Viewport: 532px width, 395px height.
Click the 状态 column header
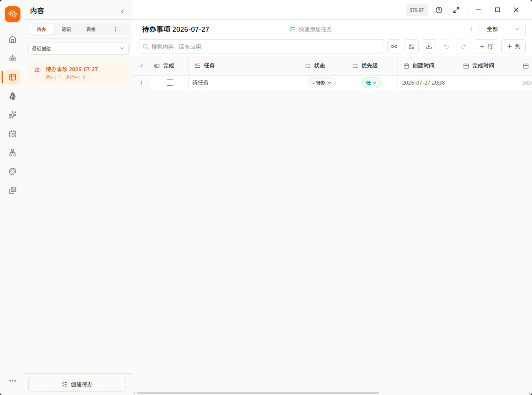pos(323,66)
